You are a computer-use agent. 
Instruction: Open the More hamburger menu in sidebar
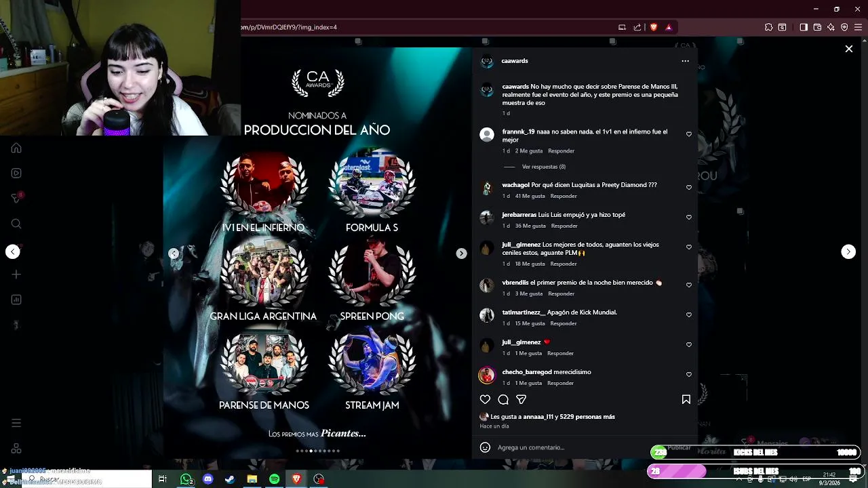[x=16, y=423]
